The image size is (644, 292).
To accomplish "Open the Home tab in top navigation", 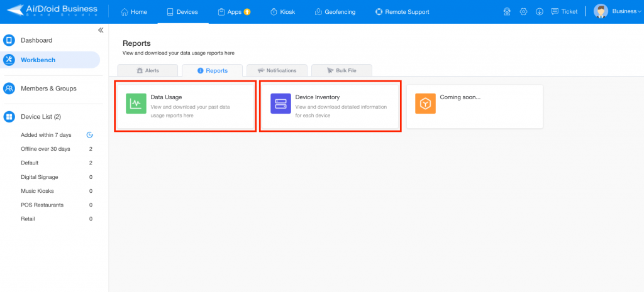I will pyautogui.click(x=134, y=12).
